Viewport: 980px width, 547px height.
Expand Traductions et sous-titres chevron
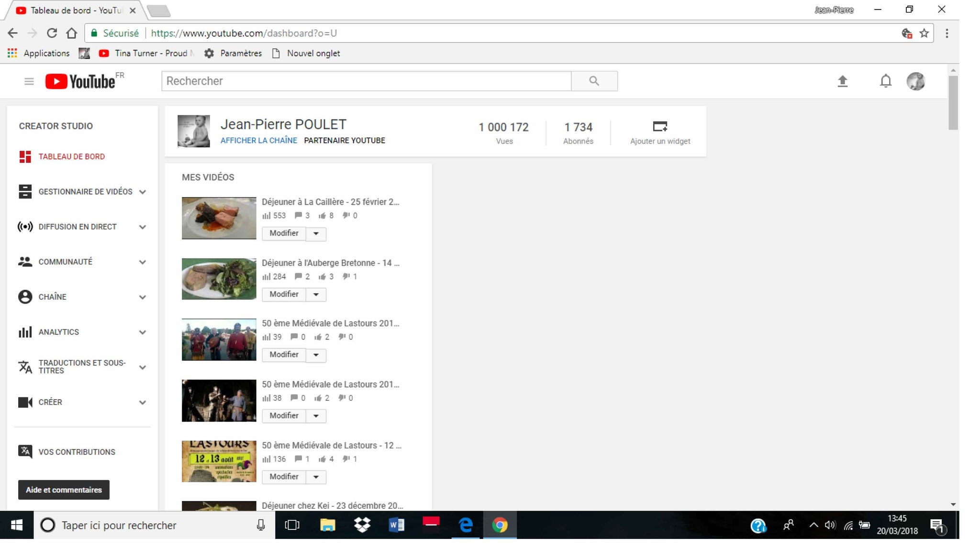coord(142,367)
